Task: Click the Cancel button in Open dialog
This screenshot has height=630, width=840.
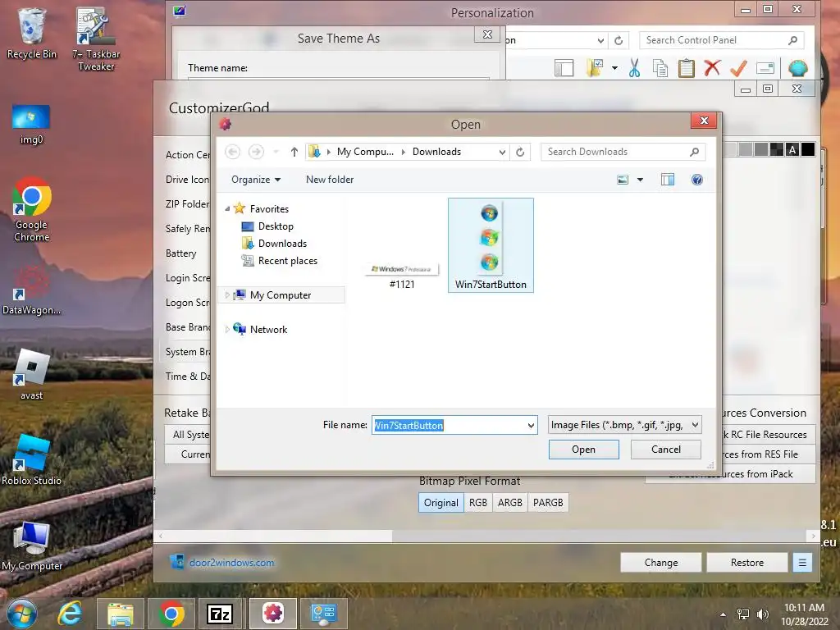Action: (666, 450)
